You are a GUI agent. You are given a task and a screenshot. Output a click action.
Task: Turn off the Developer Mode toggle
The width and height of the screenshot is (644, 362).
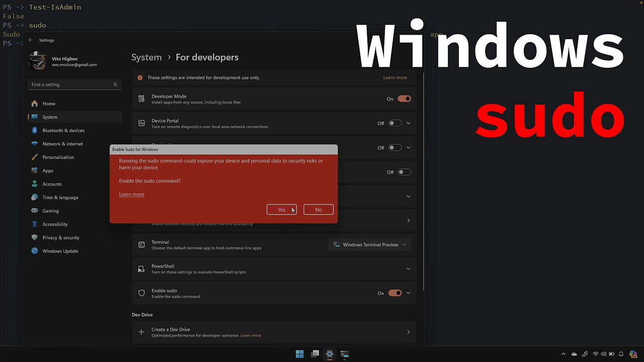click(x=404, y=99)
